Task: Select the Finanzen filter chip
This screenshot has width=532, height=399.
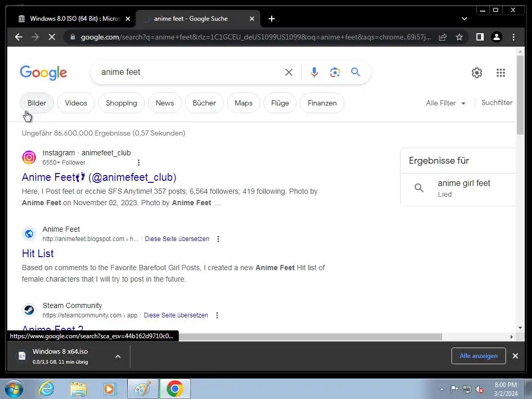Action: (322, 103)
